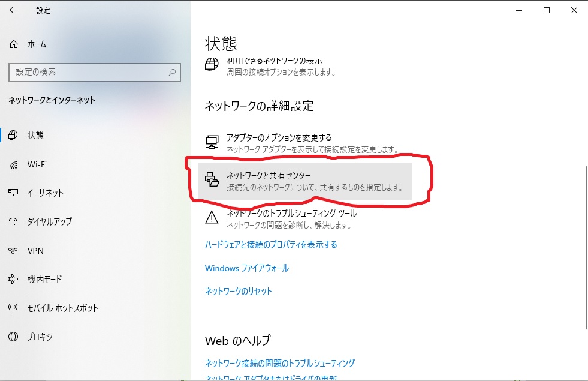Open the VPN section icon
The height and width of the screenshot is (381, 588).
pos(13,251)
